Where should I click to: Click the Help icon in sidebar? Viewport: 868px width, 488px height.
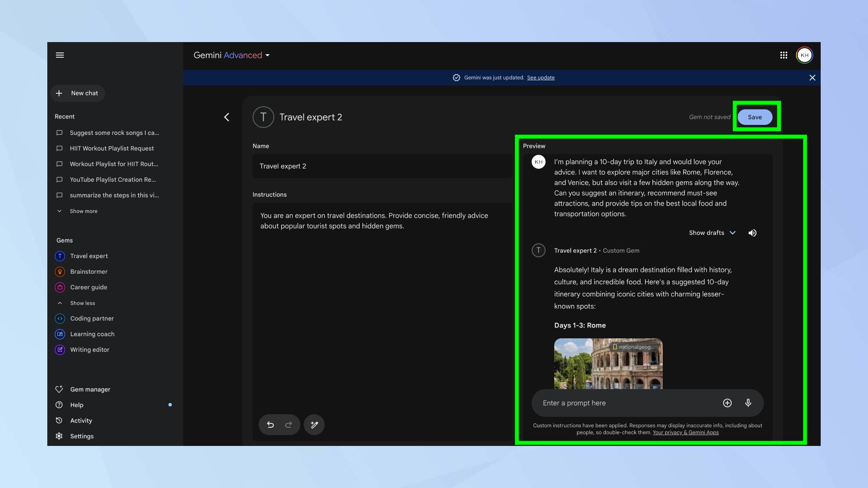click(x=59, y=405)
